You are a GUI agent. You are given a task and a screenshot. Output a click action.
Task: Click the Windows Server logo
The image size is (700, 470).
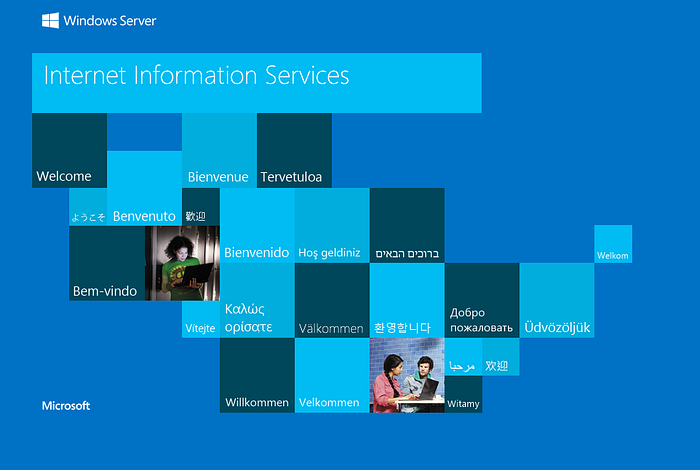point(99,21)
